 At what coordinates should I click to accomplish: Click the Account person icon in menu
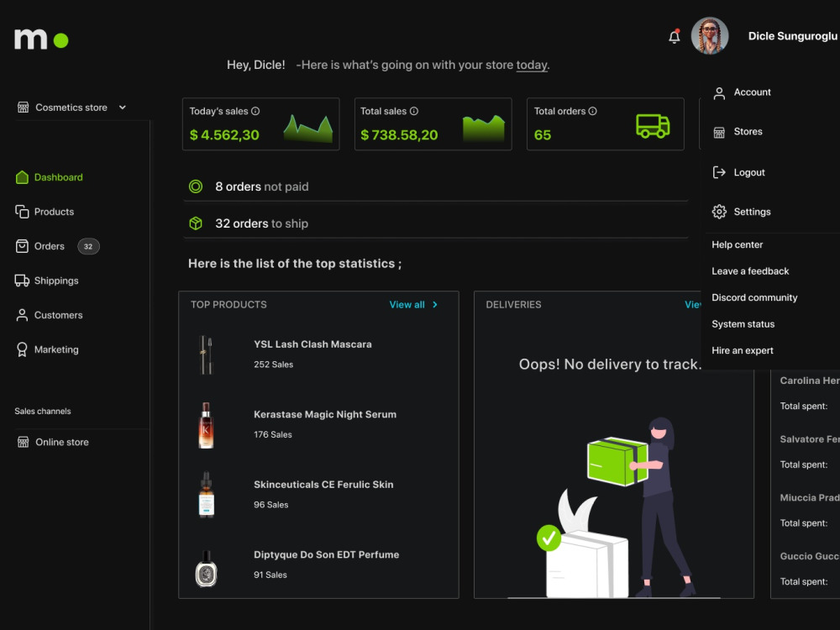point(719,93)
